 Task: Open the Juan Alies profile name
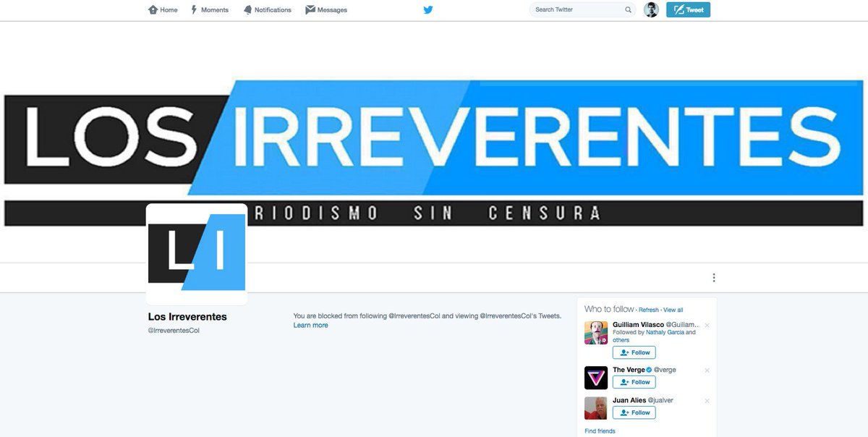click(x=629, y=400)
